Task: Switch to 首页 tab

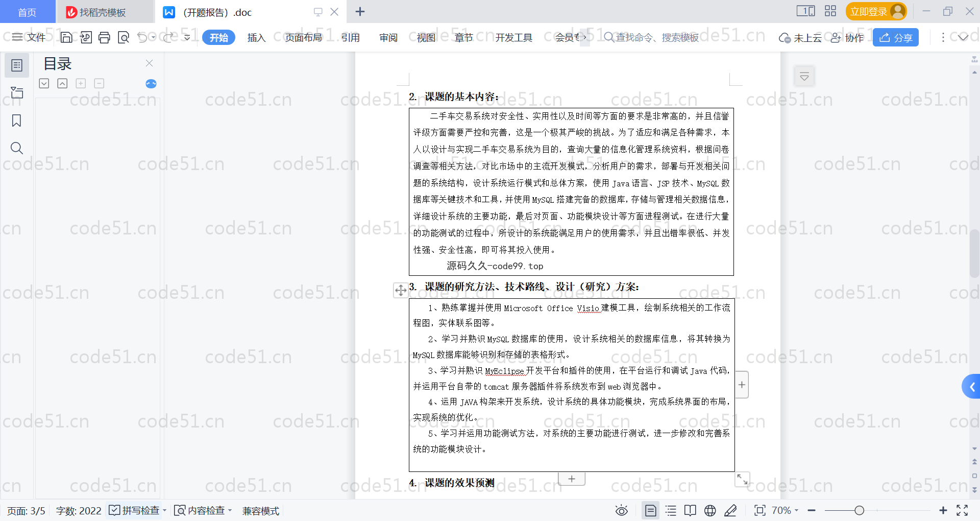Action: 27,12
